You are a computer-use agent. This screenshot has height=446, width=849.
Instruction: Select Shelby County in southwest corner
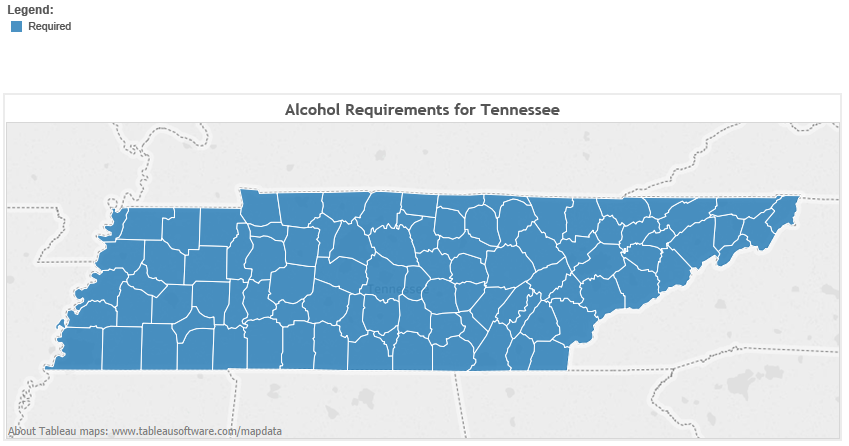click(80, 348)
